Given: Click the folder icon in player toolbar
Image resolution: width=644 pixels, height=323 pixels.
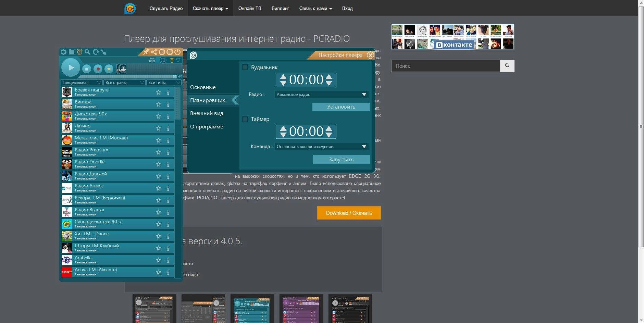Looking at the screenshot, I should tap(71, 52).
